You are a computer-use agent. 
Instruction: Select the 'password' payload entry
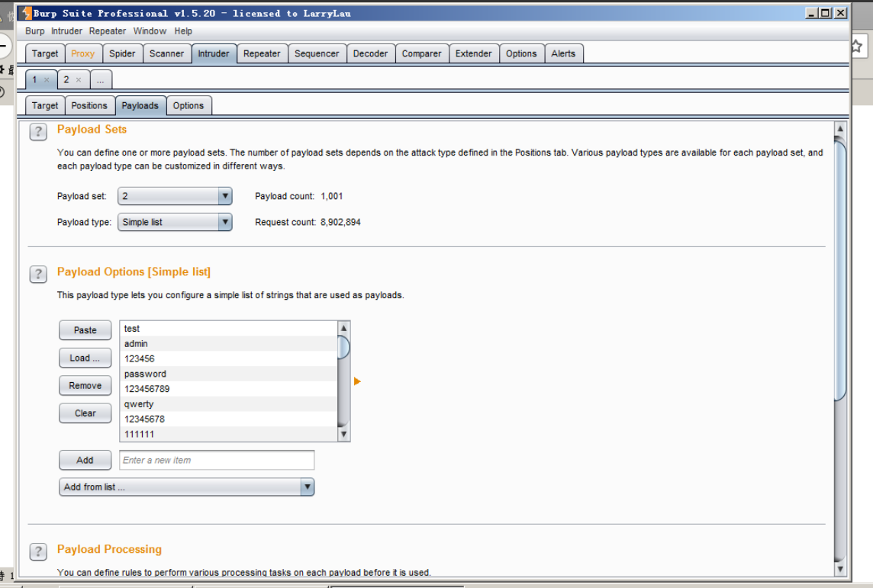(229, 374)
